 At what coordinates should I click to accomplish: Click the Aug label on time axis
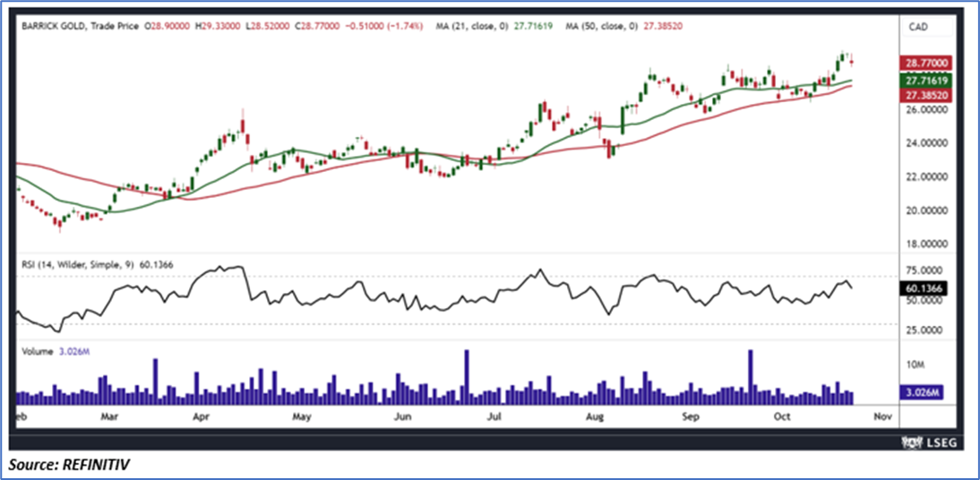click(597, 416)
